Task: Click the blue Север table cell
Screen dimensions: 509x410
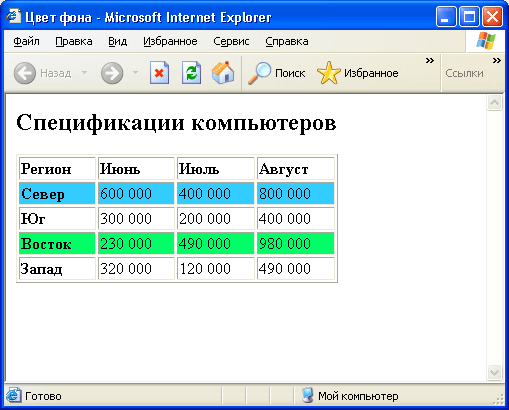Action: coord(57,193)
